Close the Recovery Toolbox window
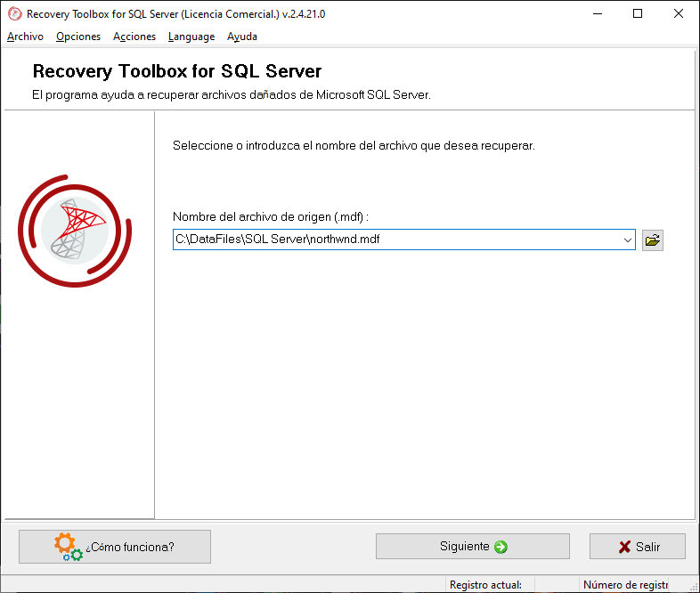The width and height of the screenshot is (700, 593). pos(678,14)
